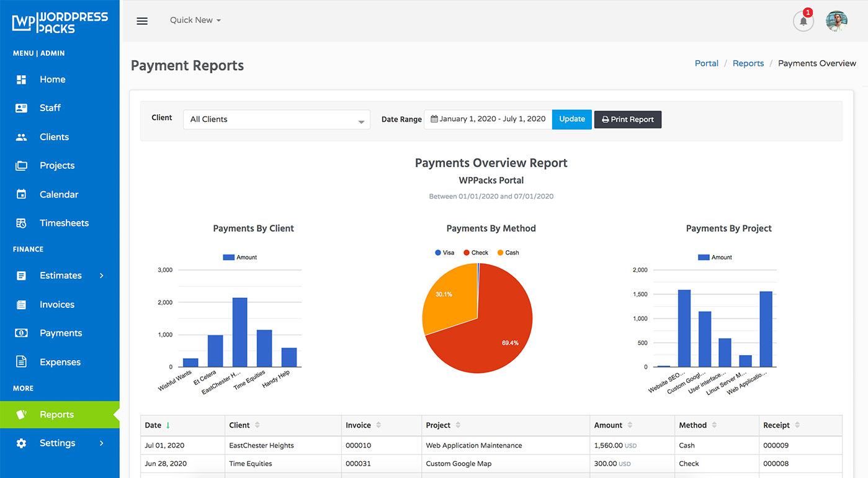Follow the Portal breadcrumb link
The image size is (868, 478).
(x=706, y=63)
